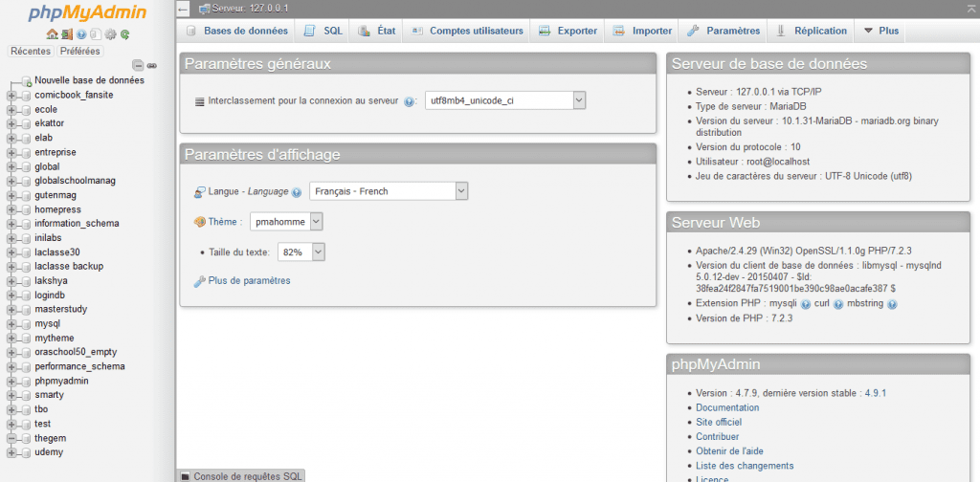Click the phpMyAdmin logo
The width and height of the screenshot is (980, 482).
88,13
